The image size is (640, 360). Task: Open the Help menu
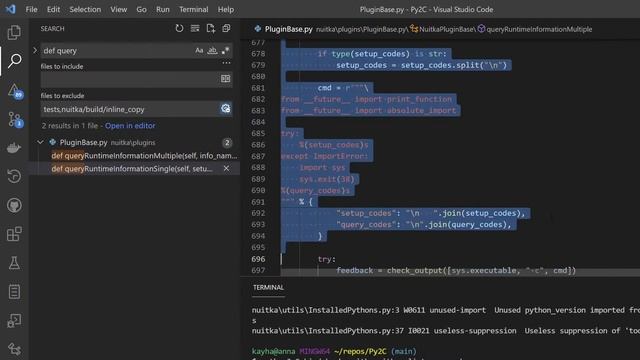(226, 9)
